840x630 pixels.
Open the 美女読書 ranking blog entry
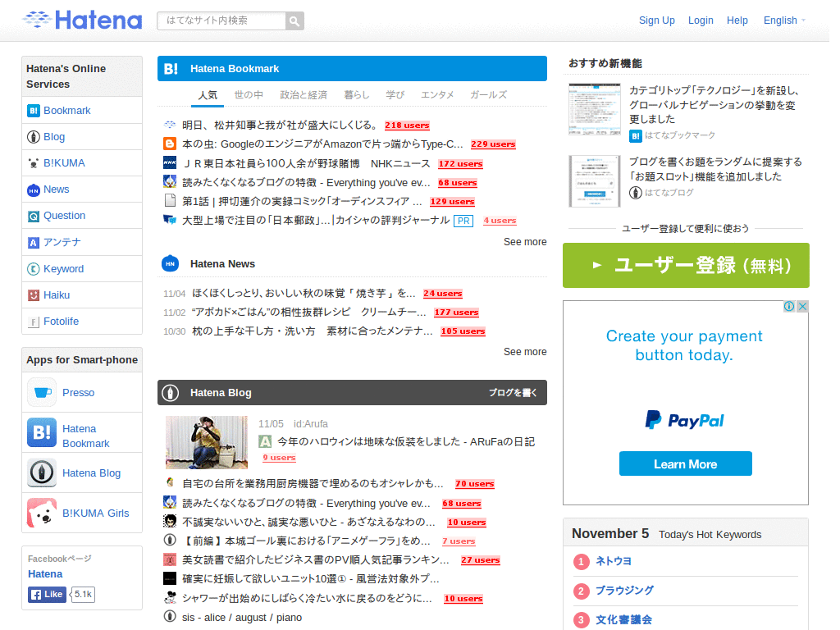(x=316, y=559)
